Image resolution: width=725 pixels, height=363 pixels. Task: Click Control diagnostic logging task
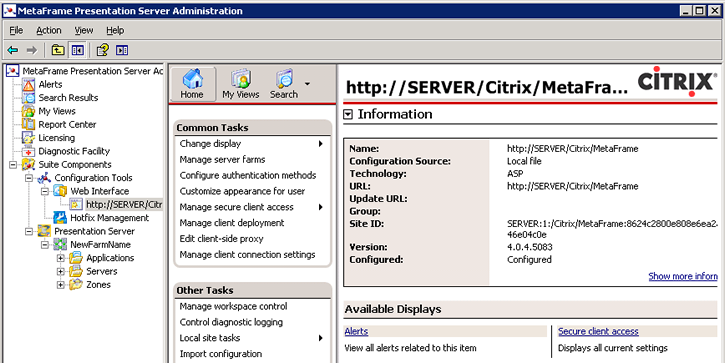tap(231, 322)
